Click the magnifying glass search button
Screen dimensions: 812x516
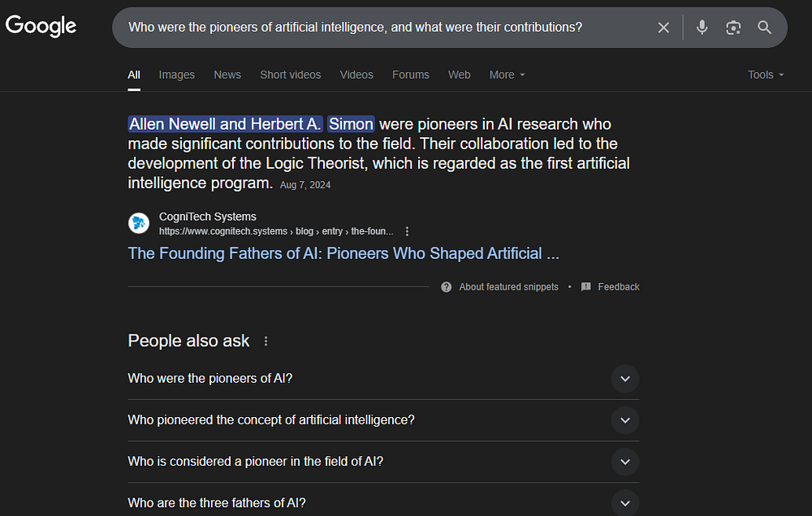pos(764,28)
